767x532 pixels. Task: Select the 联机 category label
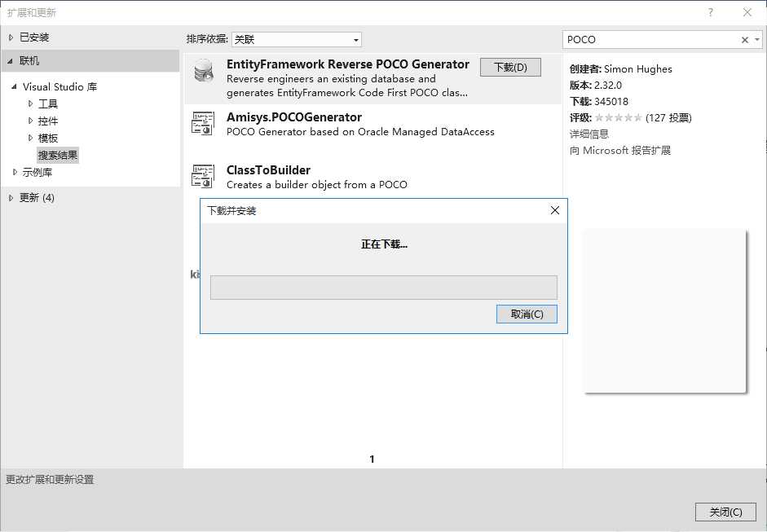(x=29, y=60)
